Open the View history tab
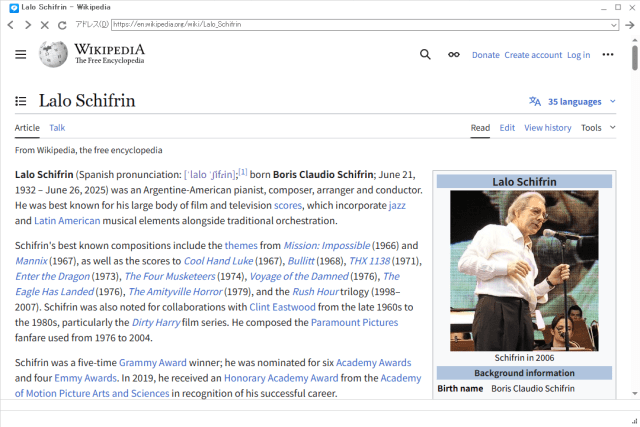Viewport: 640px width, 427px height. pyautogui.click(x=548, y=128)
